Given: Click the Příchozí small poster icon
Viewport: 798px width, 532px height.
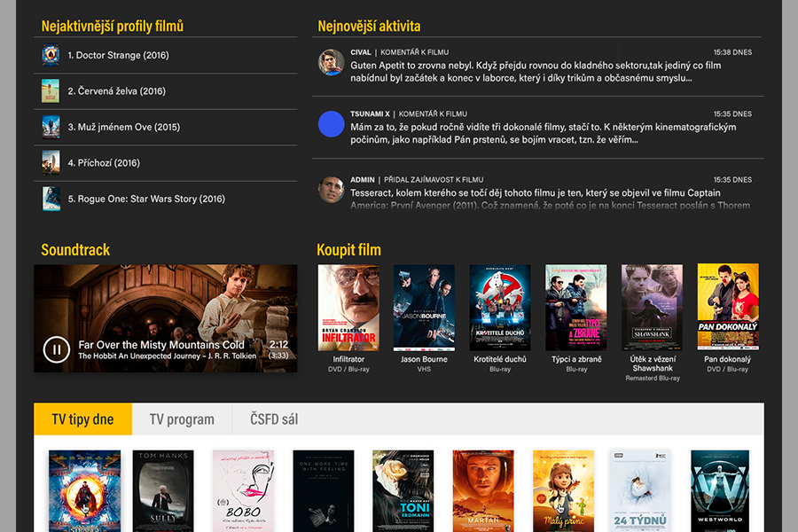Looking at the screenshot, I should coord(51,163).
